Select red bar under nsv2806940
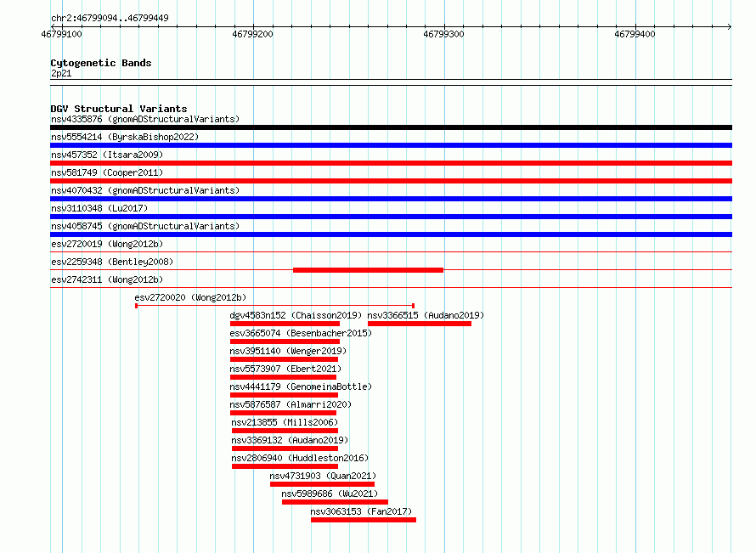 click(285, 466)
